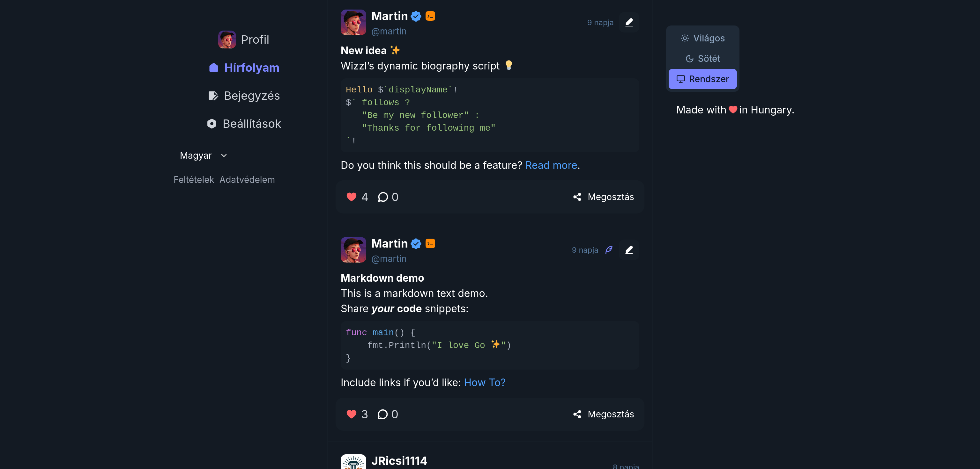Open comments on the Markdown demo post
Image resolution: width=980 pixels, height=469 pixels.
pyautogui.click(x=382, y=414)
